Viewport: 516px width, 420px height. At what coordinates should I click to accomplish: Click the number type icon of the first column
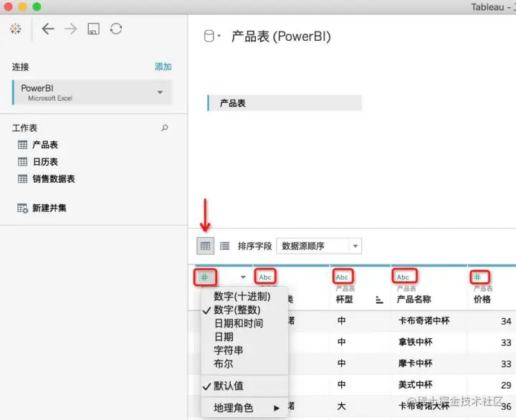205,277
